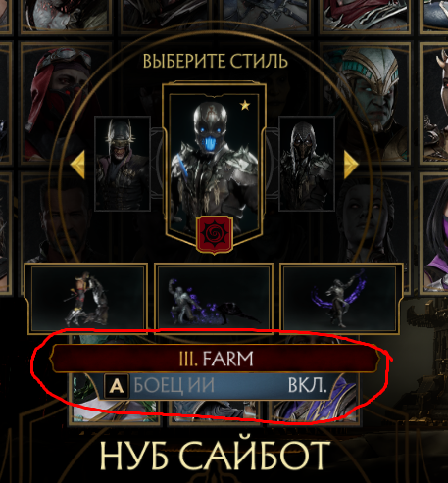This screenshot has height=483, width=448.
Task: Click the gold star favorite icon
Action: (x=245, y=105)
